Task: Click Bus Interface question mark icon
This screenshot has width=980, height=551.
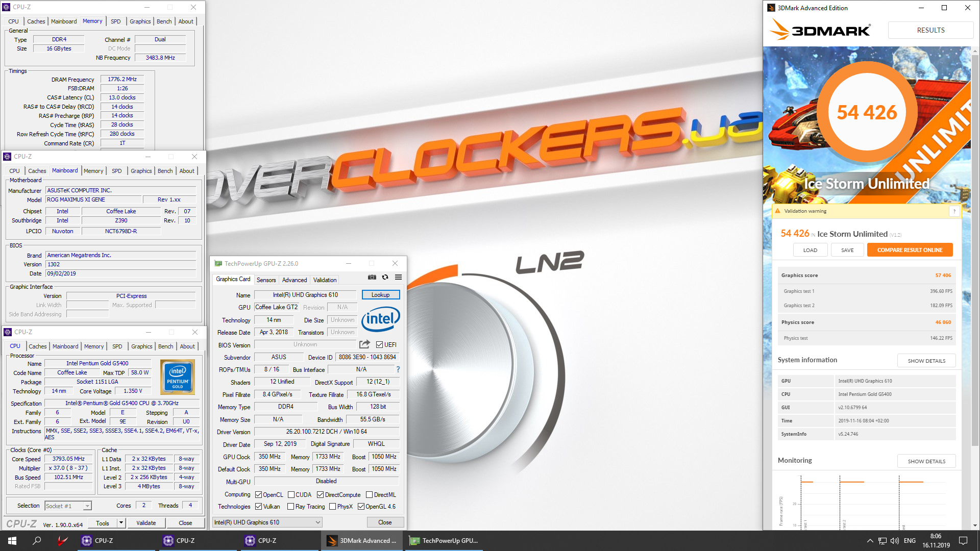Action: (x=398, y=369)
